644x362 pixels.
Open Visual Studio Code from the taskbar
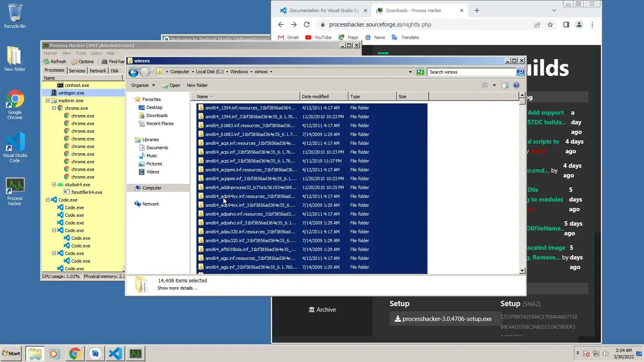[x=115, y=354]
